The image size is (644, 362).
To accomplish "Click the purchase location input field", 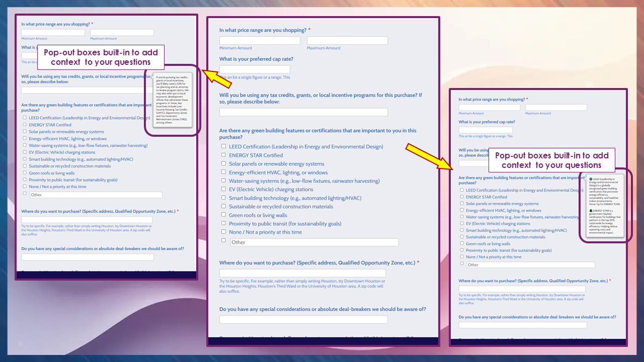I will coord(303,273).
